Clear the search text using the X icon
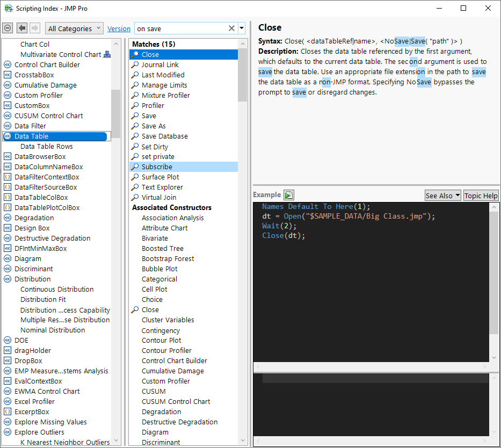The width and height of the screenshot is (501, 448). click(x=231, y=28)
